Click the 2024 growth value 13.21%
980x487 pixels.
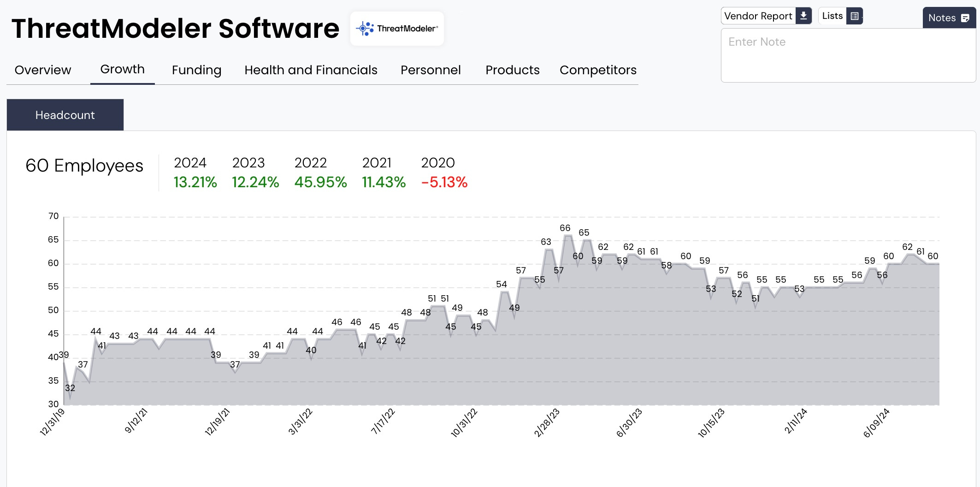point(195,182)
